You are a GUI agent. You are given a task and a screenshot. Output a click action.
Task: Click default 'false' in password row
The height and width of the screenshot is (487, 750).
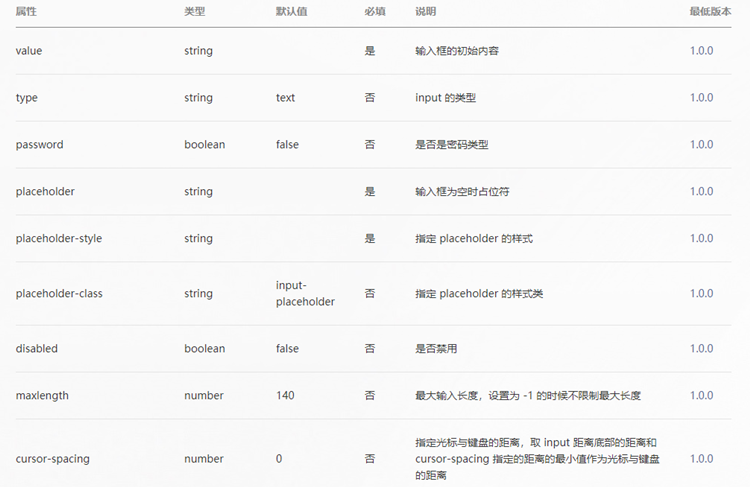pyautogui.click(x=287, y=144)
